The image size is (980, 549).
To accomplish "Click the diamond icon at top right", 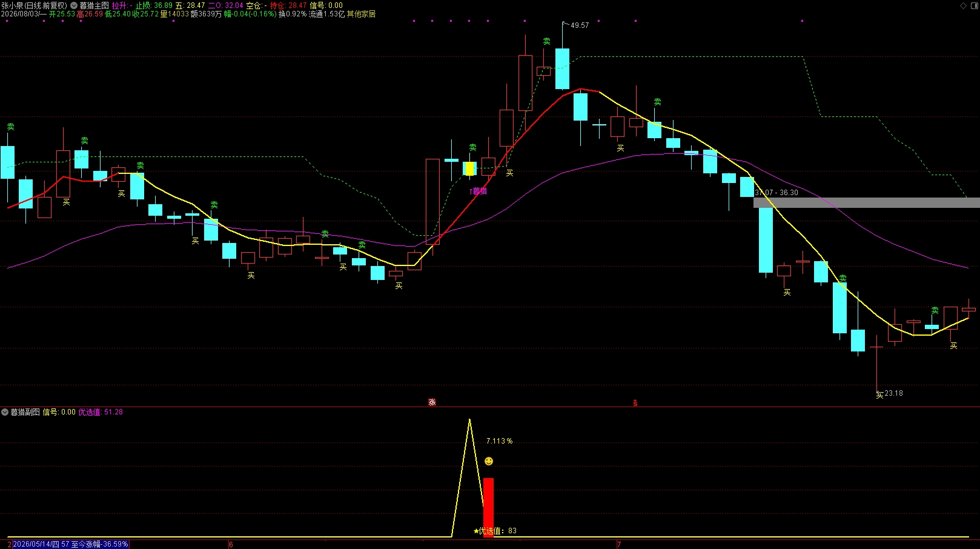I will (964, 5).
